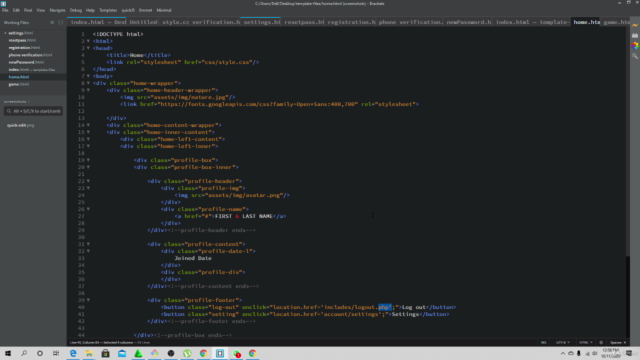Switch to the game.html tab
The height and width of the screenshot is (360, 640).
(616, 22)
